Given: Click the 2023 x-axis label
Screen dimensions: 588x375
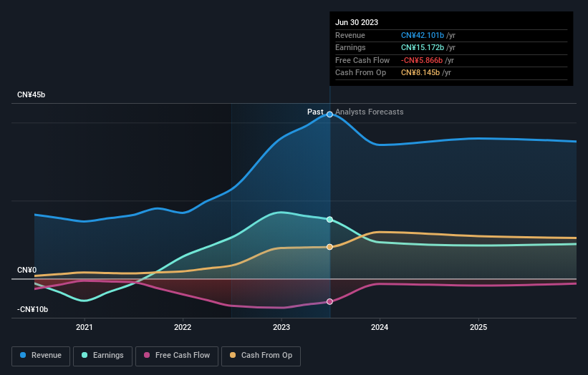Looking at the screenshot, I should click(281, 327).
